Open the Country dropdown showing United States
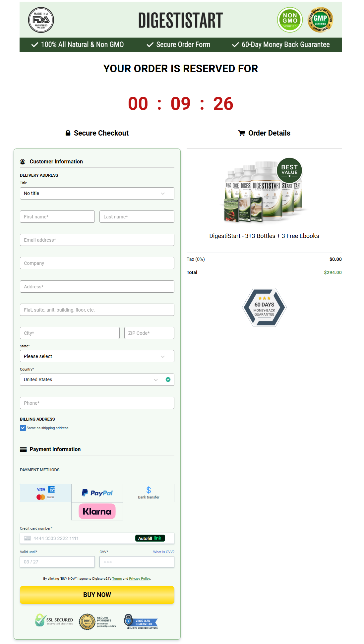Image resolution: width=364 pixels, height=644 pixels. click(x=97, y=380)
